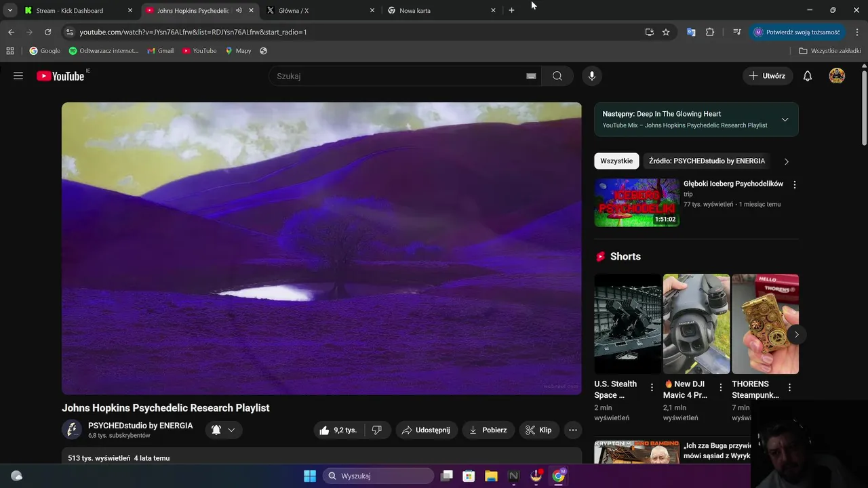
Task: Bookmark this page with the star icon
Action: (666, 32)
